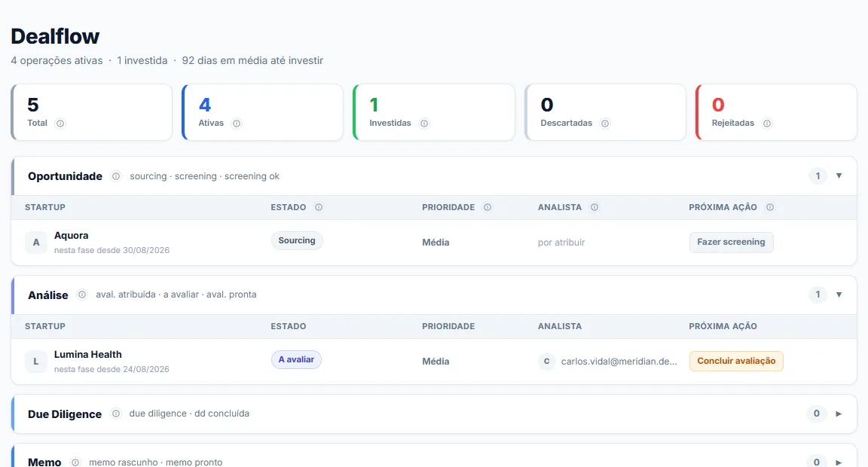This screenshot has width=868, height=467.
Task: Select the Total summary card
Action: pyautogui.click(x=91, y=112)
